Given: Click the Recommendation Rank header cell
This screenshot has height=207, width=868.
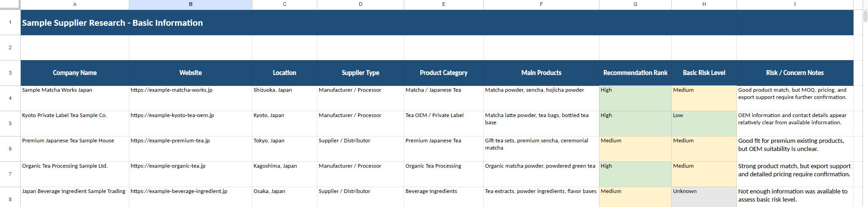Looking at the screenshot, I should [x=635, y=73].
